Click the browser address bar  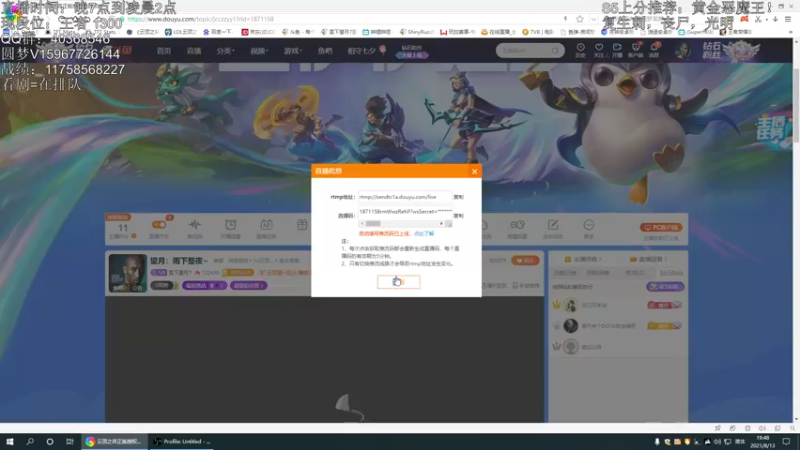342,19
